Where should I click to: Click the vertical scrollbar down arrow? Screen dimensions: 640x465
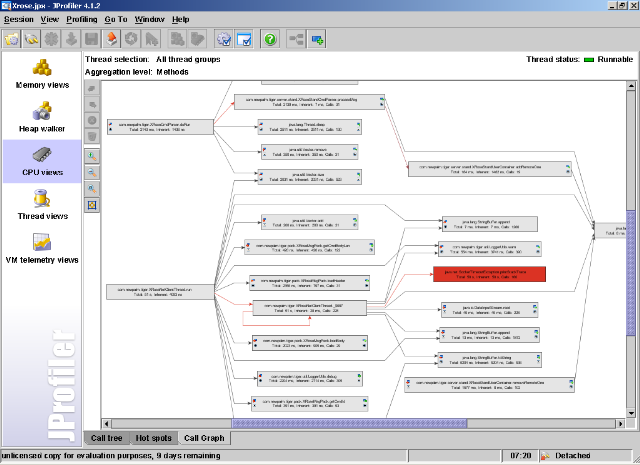coord(631,413)
